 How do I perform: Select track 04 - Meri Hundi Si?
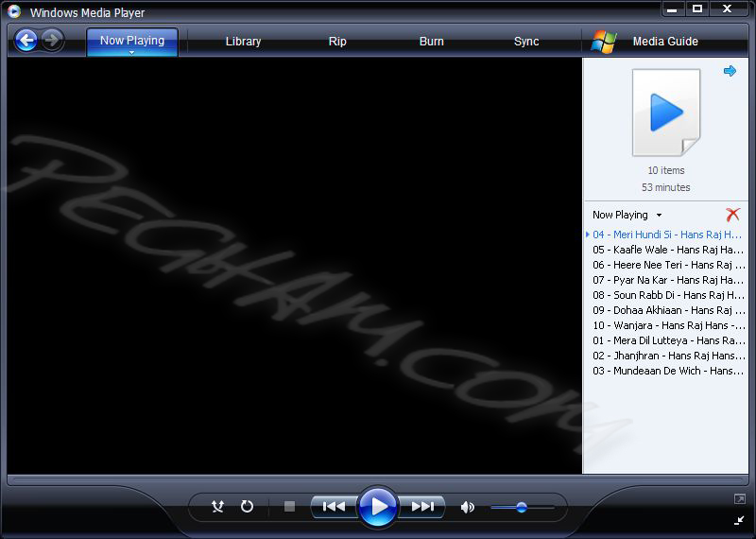667,235
